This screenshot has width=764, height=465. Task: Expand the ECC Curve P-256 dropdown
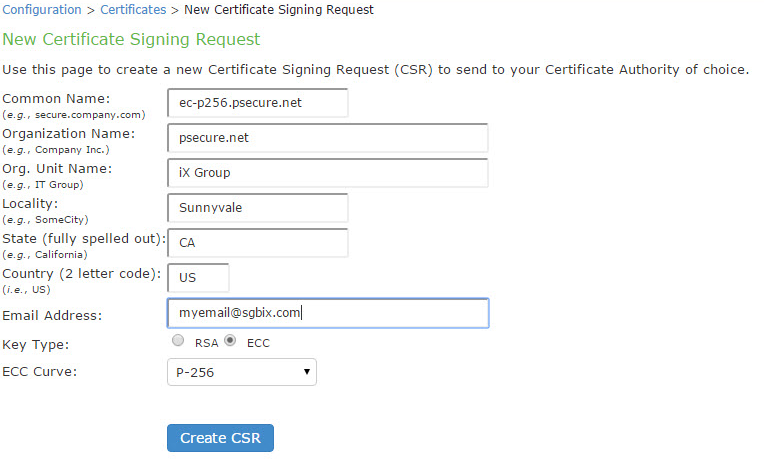241,373
